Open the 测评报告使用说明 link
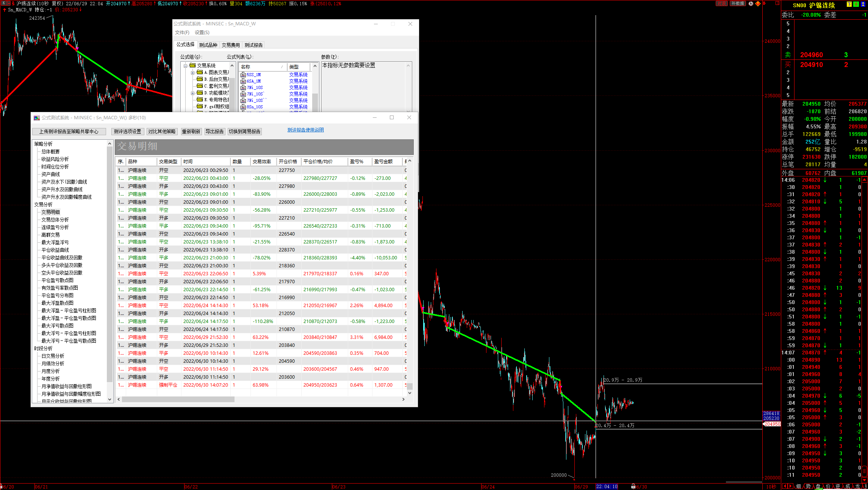Viewport: 868px width, 490px height. 305,130
